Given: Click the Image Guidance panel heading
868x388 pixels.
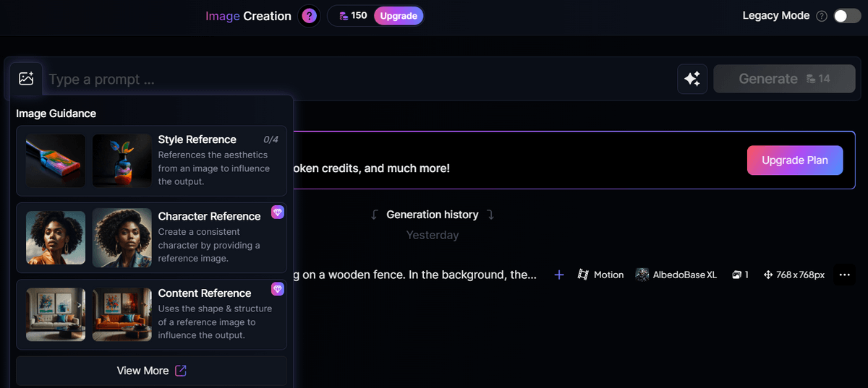Looking at the screenshot, I should (x=56, y=113).
